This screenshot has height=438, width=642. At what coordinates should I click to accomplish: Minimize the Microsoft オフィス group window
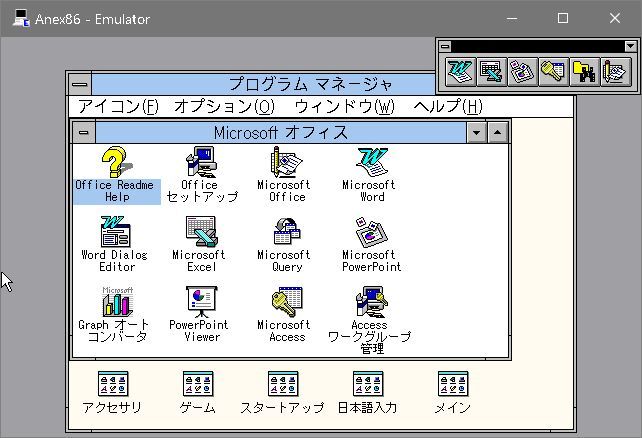click(477, 132)
